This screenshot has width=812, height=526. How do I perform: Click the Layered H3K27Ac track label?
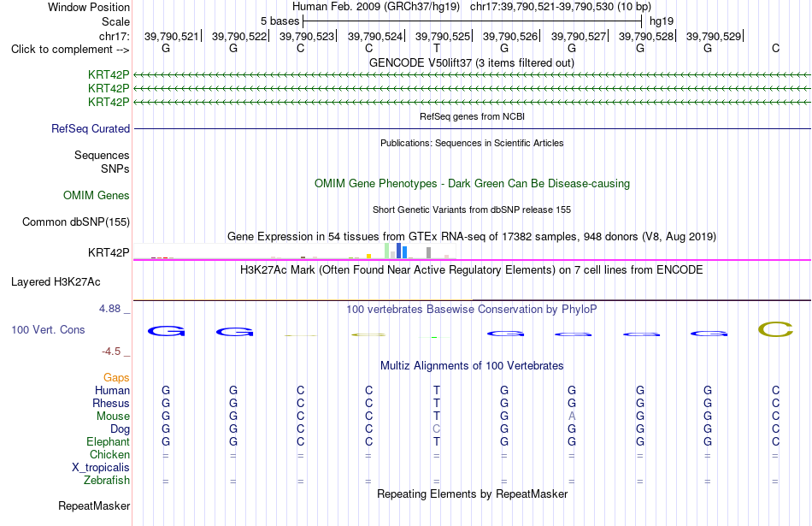(x=56, y=282)
